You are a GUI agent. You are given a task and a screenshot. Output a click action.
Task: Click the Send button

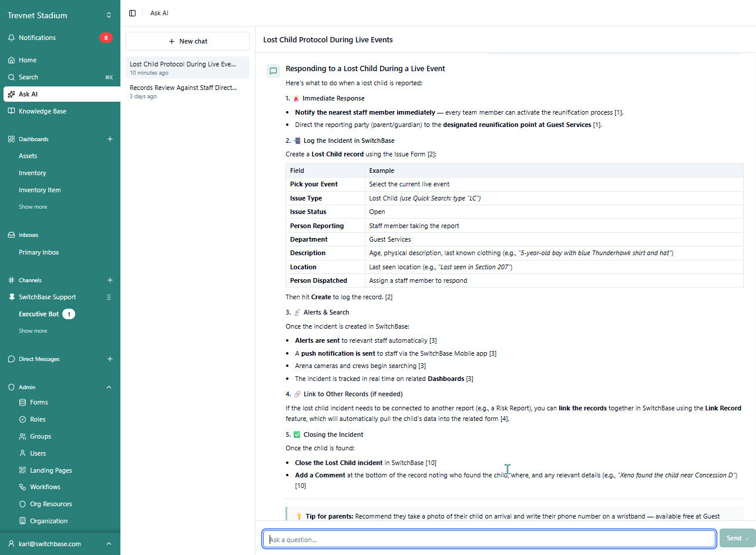(737, 538)
